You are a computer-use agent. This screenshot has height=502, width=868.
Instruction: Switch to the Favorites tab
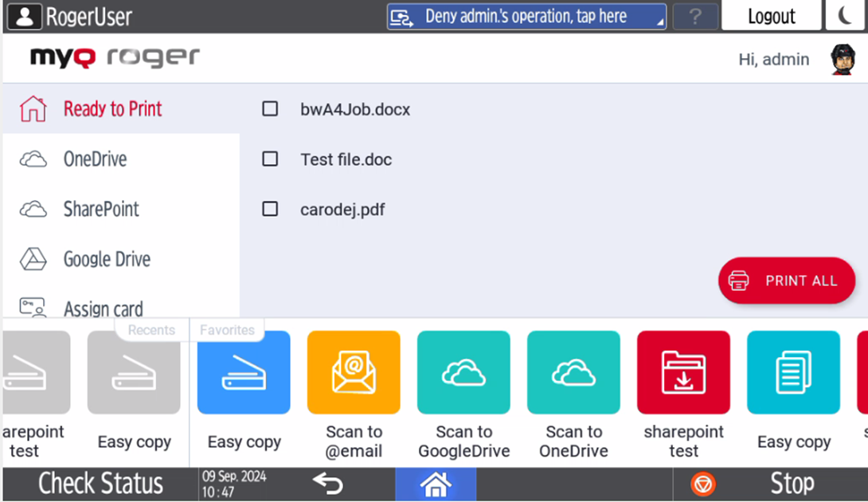pyautogui.click(x=227, y=330)
